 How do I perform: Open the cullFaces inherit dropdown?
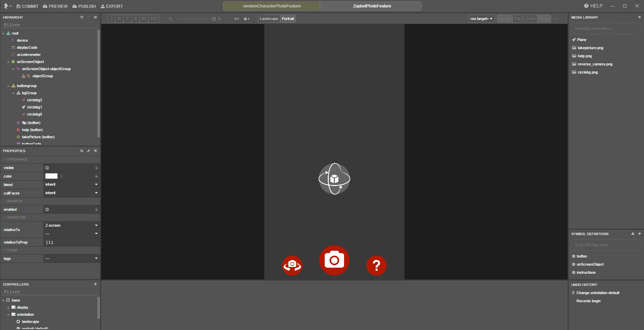72,193
